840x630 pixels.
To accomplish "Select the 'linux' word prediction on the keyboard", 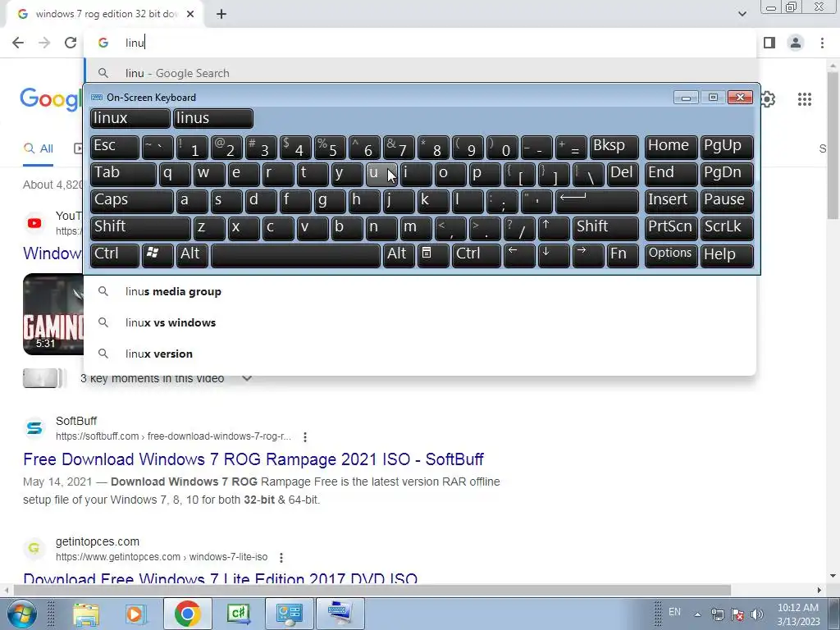I will pyautogui.click(x=130, y=118).
